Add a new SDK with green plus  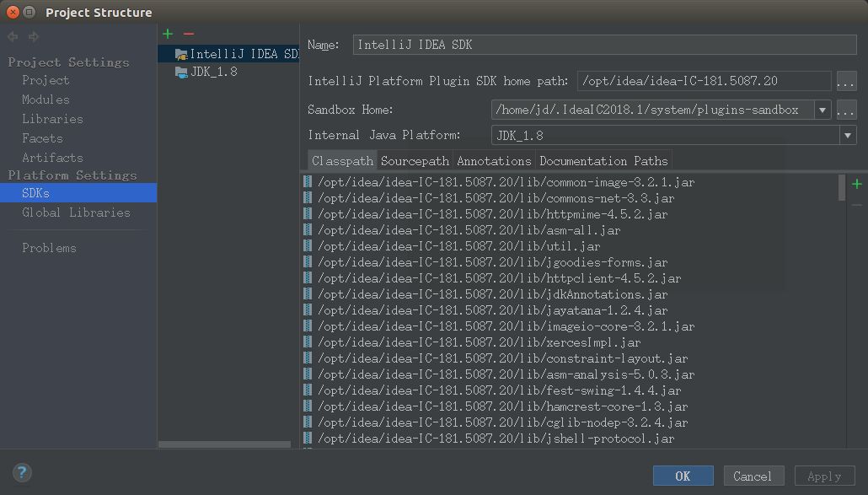tap(168, 34)
